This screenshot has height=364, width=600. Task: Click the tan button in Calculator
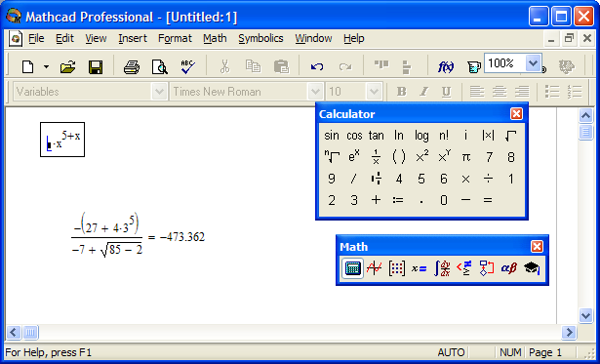tap(377, 136)
